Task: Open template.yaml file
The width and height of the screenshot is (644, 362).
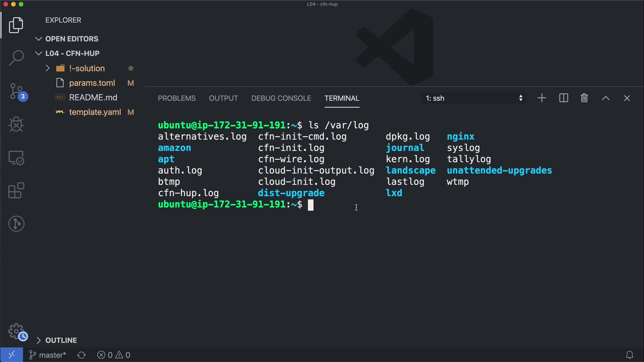Action: 95,112
